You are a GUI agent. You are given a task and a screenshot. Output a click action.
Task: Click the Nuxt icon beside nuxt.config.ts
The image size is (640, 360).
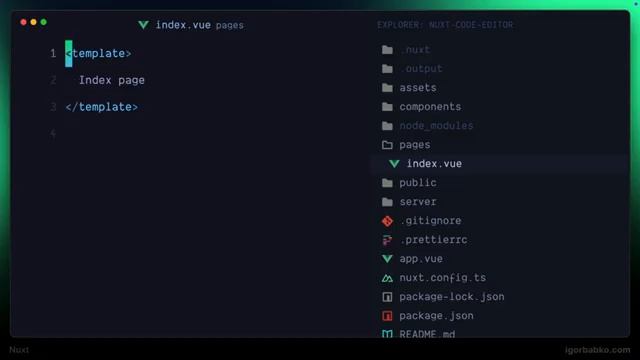click(x=387, y=278)
